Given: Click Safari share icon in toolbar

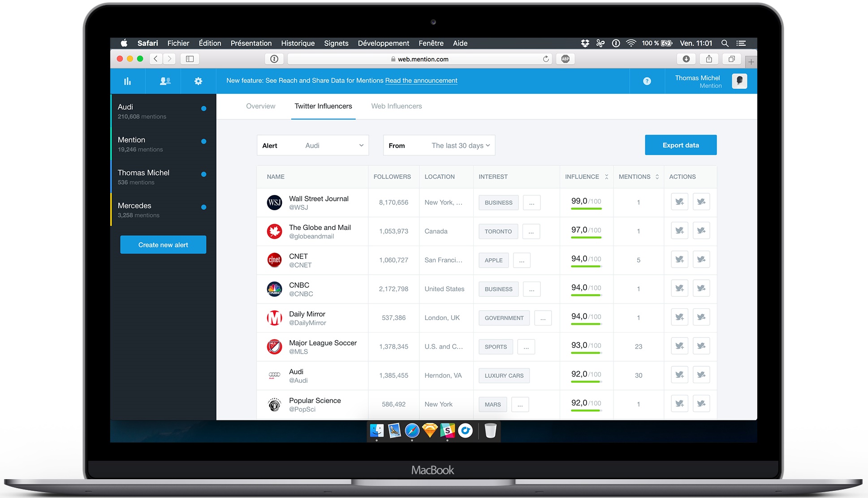Looking at the screenshot, I should click(709, 59).
